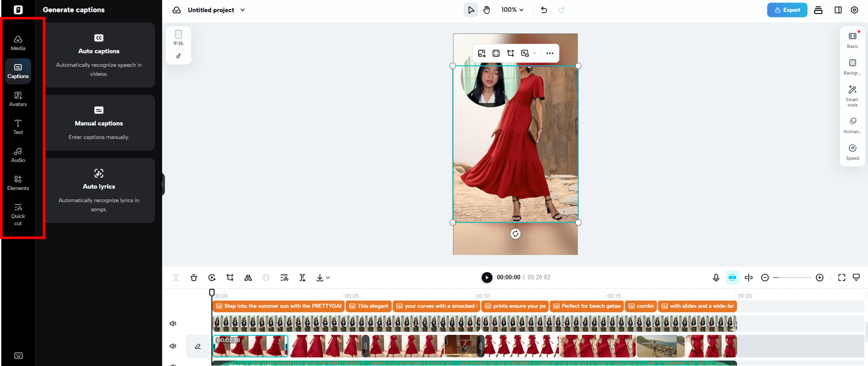Open Smart tools on right panel

(x=852, y=96)
